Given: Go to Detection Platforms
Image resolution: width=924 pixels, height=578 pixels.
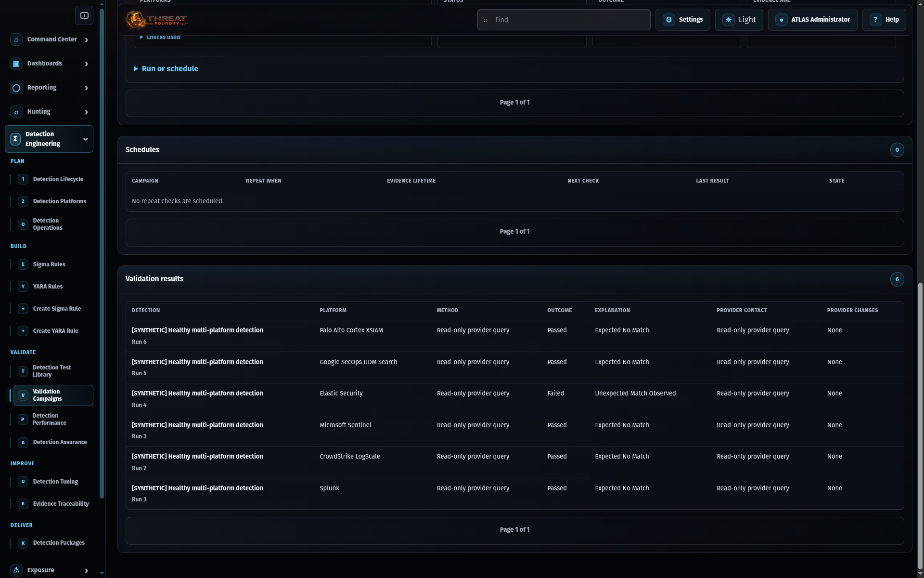Looking at the screenshot, I should 59,201.
